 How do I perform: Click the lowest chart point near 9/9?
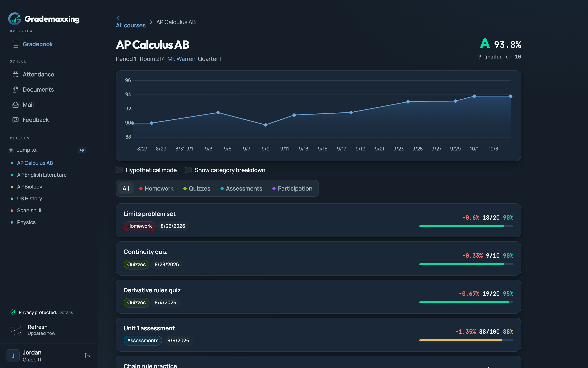pos(266,125)
